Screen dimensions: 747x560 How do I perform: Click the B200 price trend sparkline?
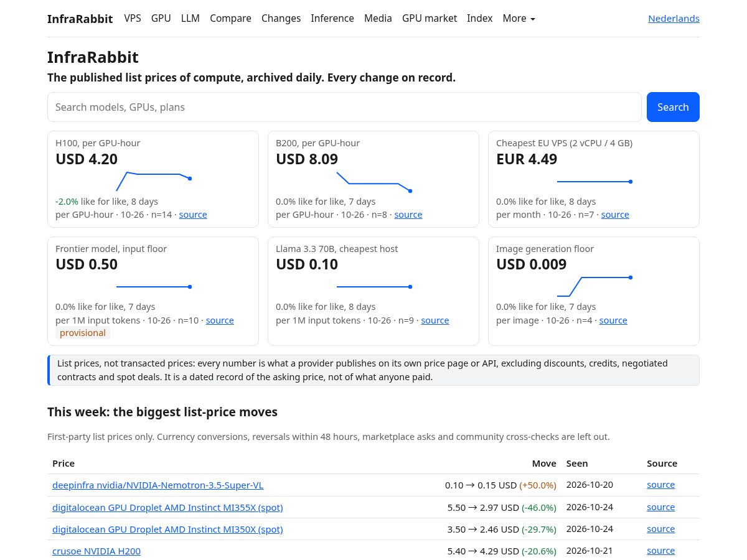374,181
